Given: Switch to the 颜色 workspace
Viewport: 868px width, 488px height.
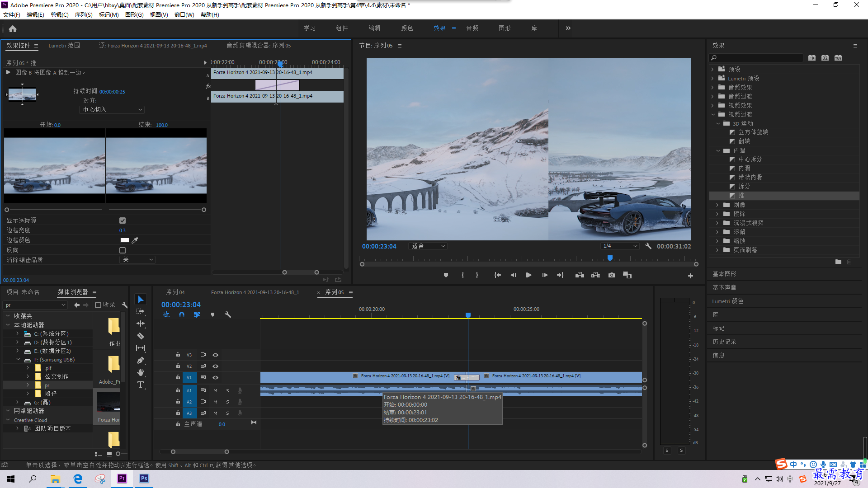Looking at the screenshot, I should (407, 28).
